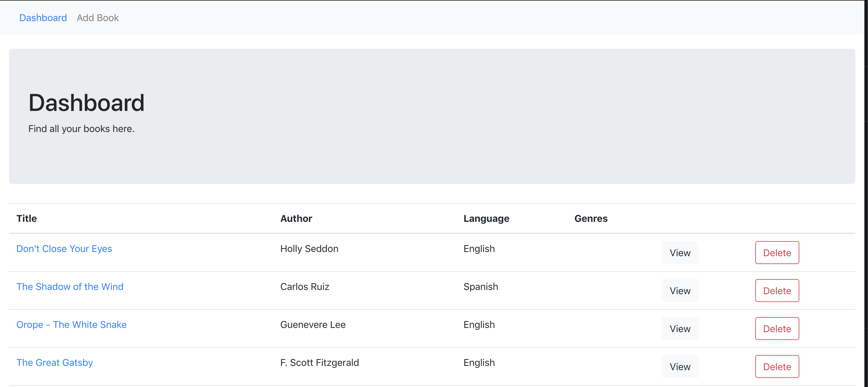Viewport: 868px width, 387px height.
Task: View the Carlos Ruiz book
Action: (680, 291)
